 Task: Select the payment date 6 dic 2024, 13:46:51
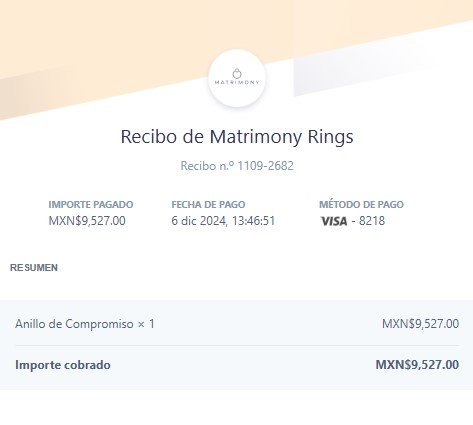(223, 221)
